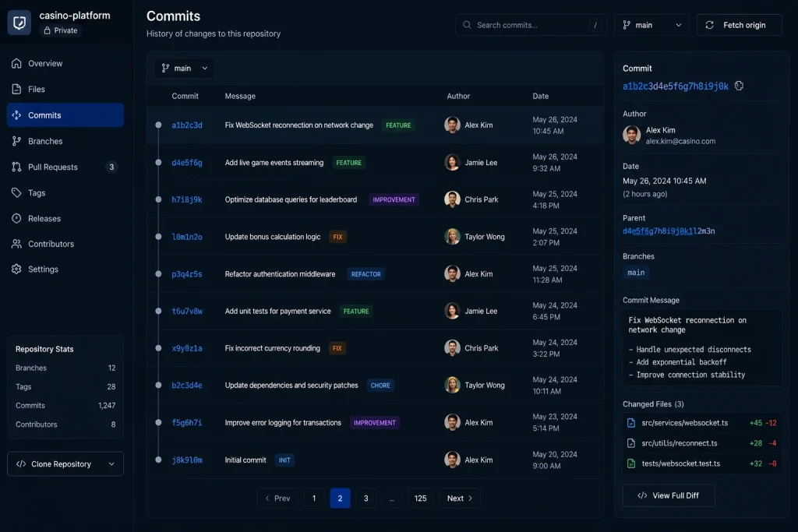
Task: Click the refresh icon in Fetch origin
Action: [709, 25]
